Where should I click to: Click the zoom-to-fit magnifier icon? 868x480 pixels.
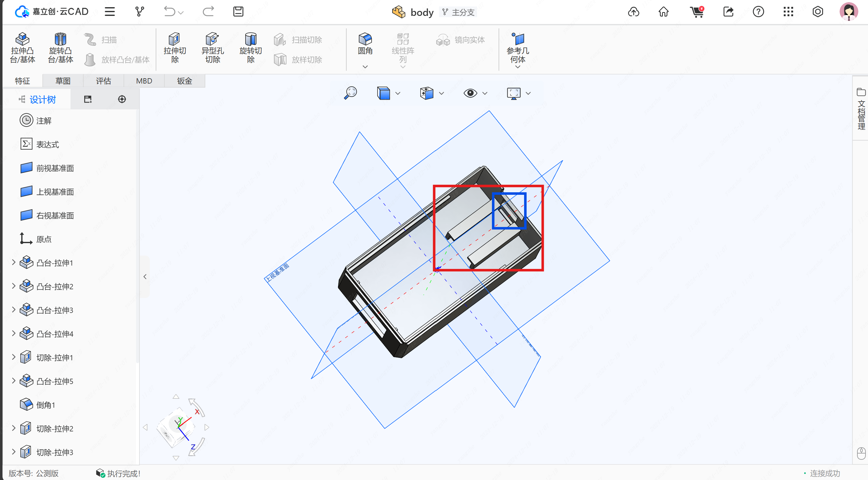coord(350,93)
